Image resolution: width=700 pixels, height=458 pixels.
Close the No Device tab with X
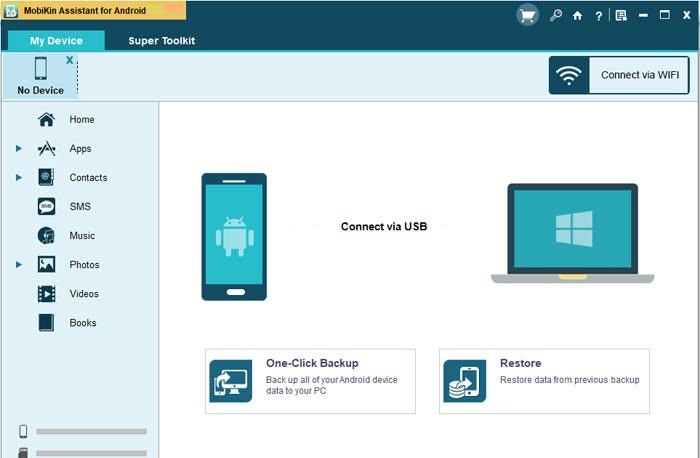click(69, 60)
